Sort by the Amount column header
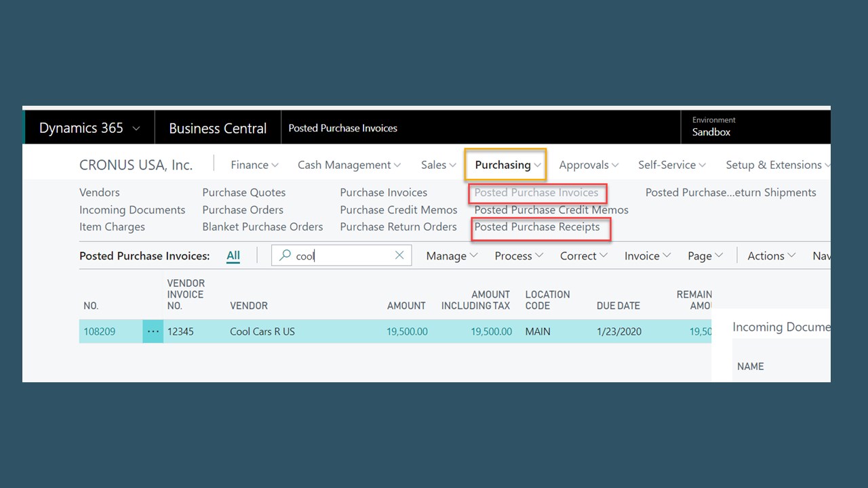This screenshot has width=868, height=488. (x=406, y=306)
